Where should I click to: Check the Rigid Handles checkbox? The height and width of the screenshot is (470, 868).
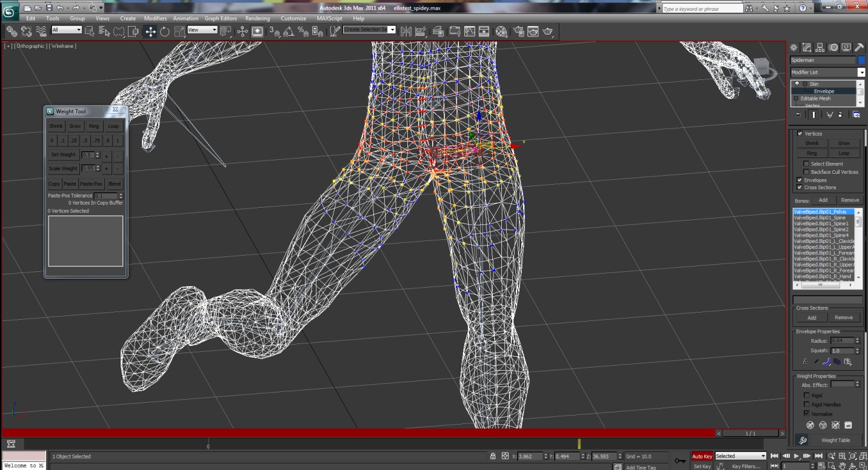click(806, 404)
